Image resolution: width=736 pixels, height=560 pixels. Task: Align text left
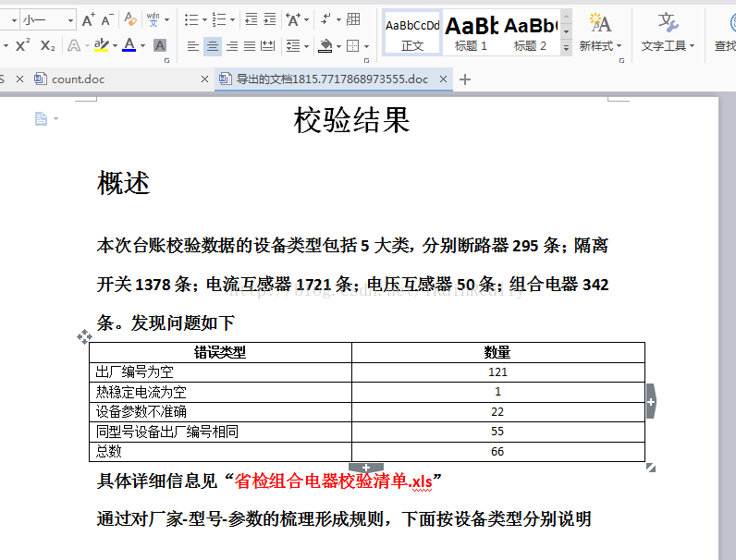[193, 46]
